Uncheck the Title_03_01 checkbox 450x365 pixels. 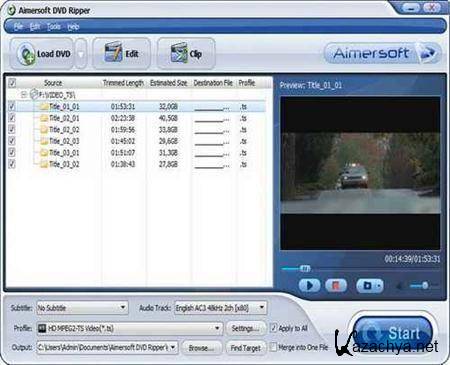tap(12, 152)
